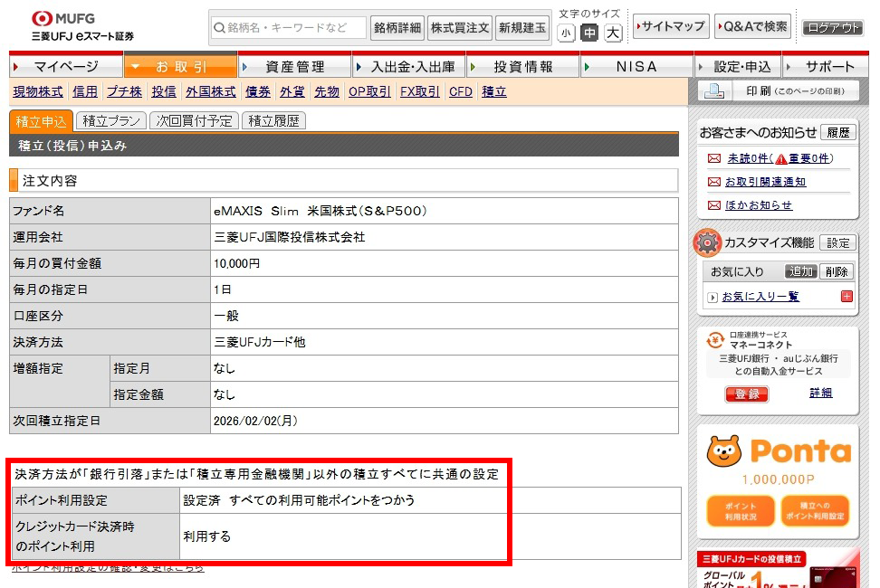The width and height of the screenshot is (880, 588).
Task: Click the red plus icon next to お気に入り一覧
Action: pos(846,297)
